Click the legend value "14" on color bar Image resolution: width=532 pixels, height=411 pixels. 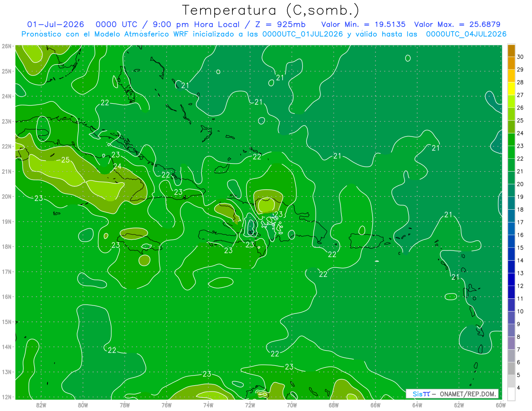click(x=520, y=260)
